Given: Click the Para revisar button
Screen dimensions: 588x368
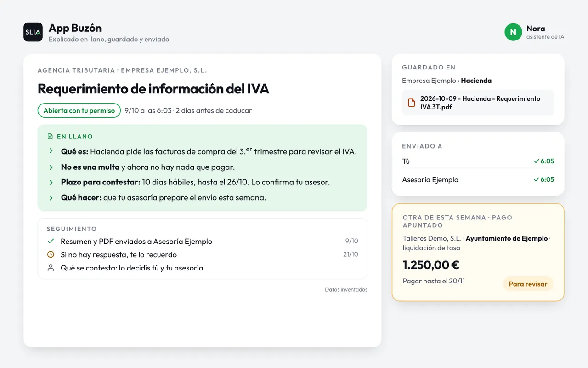Looking at the screenshot, I should [x=528, y=284].
